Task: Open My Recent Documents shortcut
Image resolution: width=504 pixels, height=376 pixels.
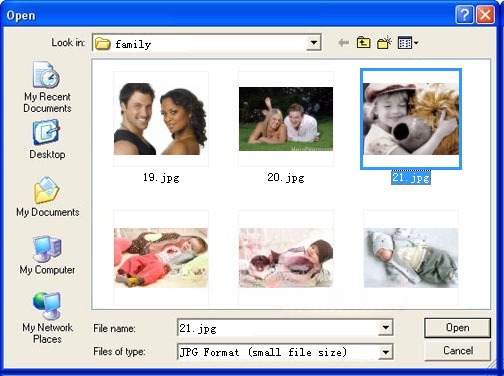Action: (x=47, y=87)
